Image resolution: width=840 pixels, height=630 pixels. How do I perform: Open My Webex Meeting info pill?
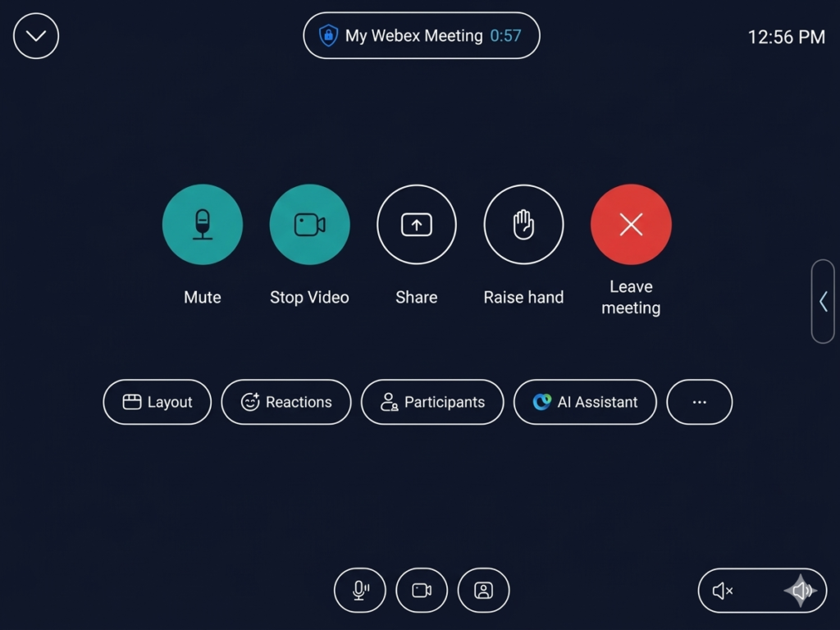coord(422,36)
